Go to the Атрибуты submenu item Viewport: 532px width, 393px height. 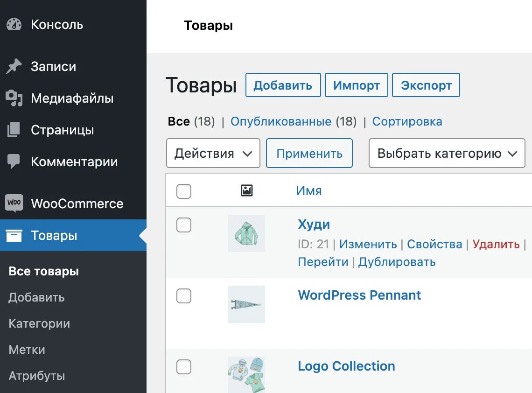(36, 376)
